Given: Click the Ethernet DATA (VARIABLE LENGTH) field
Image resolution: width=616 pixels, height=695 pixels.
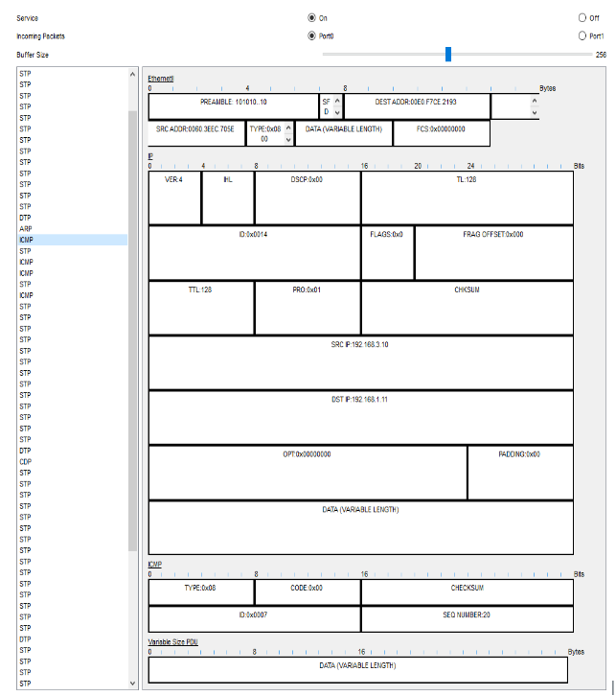Looking at the screenshot, I should 344,133.
